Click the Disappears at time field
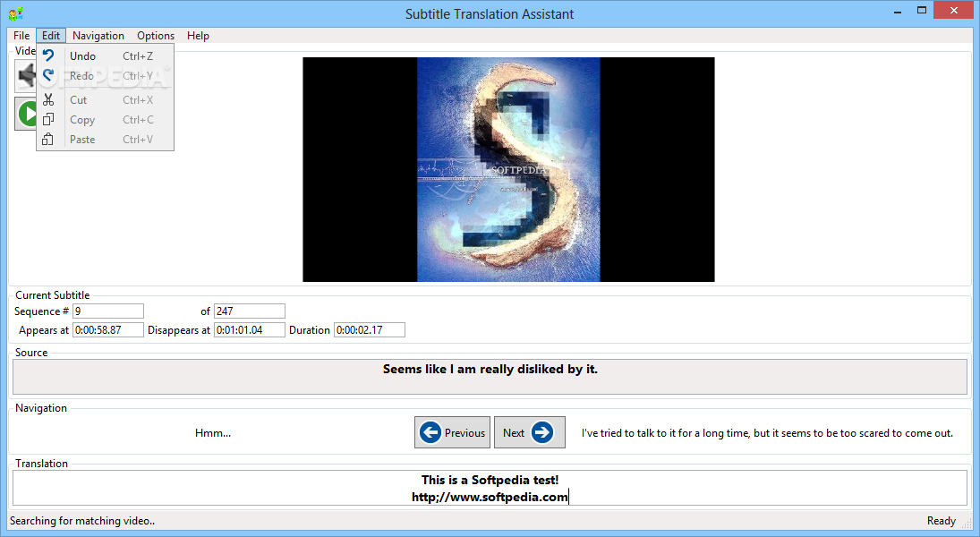Image resolution: width=980 pixels, height=537 pixels. pos(250,330)
